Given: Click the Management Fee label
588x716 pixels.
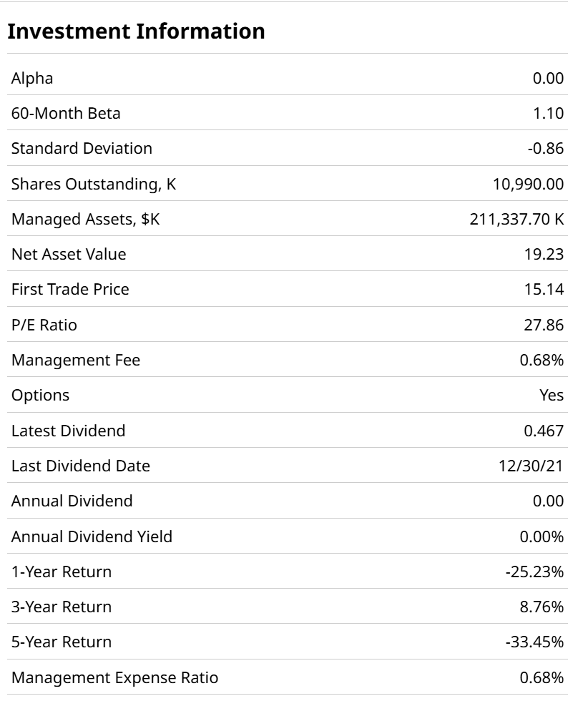Looking at the screenshot, I should pyautogui.click(x=76, y=361).
